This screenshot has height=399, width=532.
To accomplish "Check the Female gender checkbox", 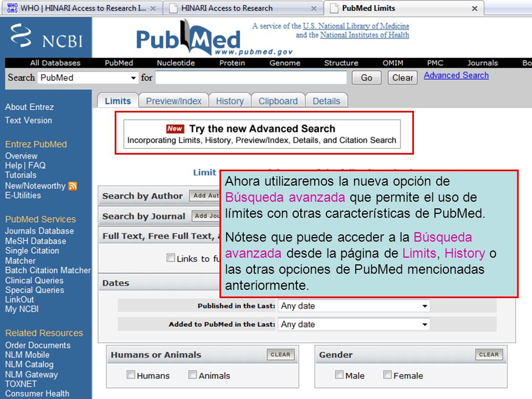I will pyautogui.click(x=387, y=374).
